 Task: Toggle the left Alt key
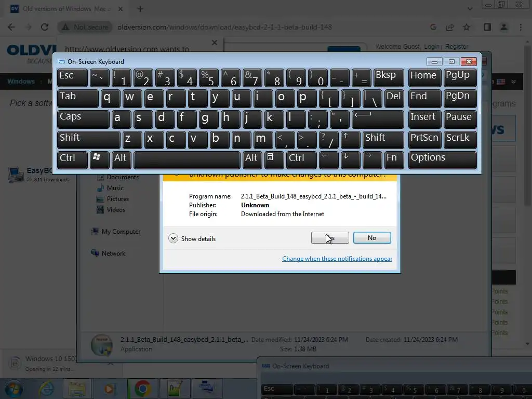pos(121,160)
